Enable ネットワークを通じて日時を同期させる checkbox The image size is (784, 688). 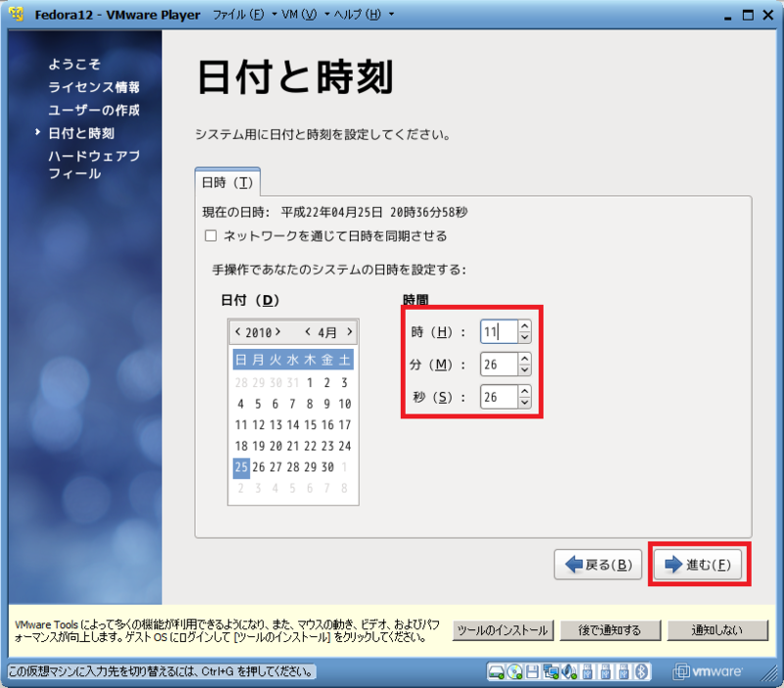point(211,234)
